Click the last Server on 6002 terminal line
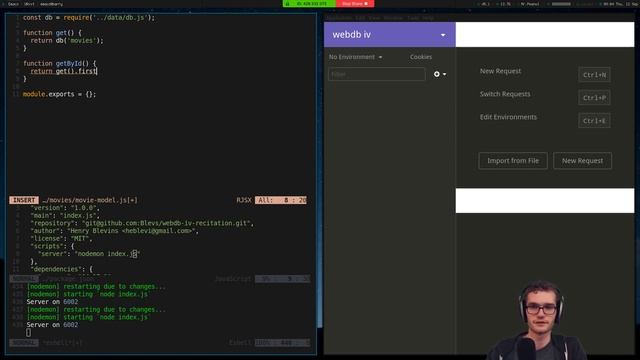Screen dimensions: 640x360 point(52,325)
